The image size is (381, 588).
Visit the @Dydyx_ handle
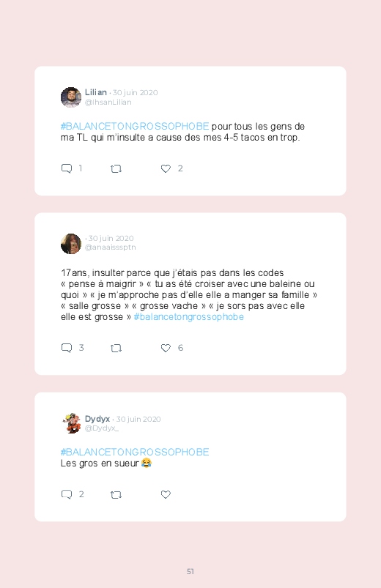click(102, 428)
